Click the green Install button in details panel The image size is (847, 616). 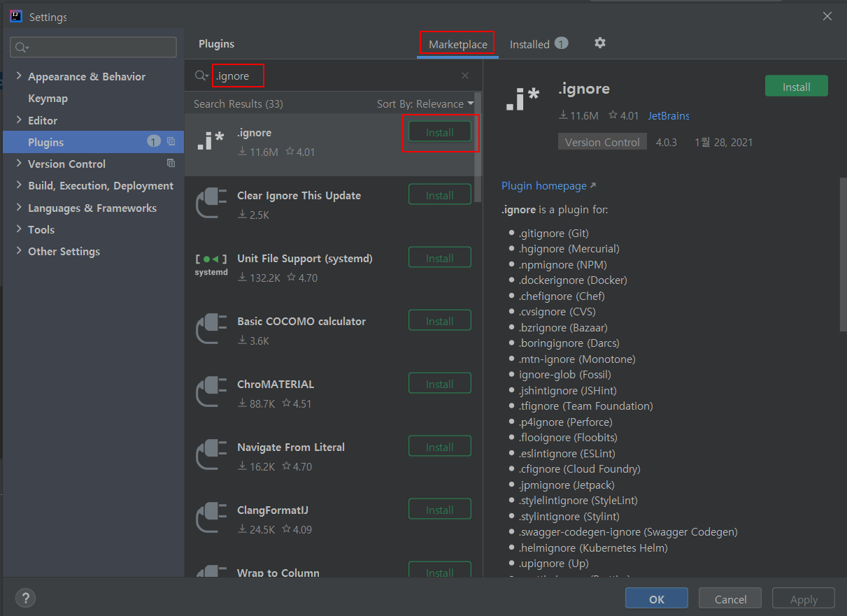click(x=797, y=87)
